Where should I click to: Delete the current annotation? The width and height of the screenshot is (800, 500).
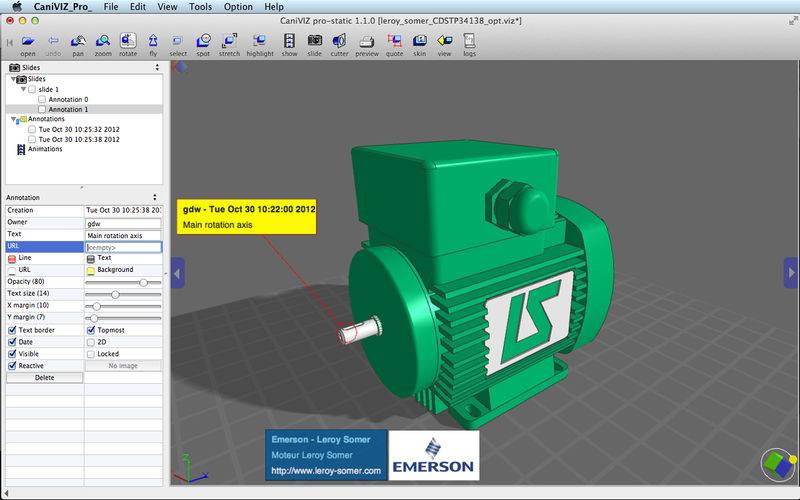(44, 378)
